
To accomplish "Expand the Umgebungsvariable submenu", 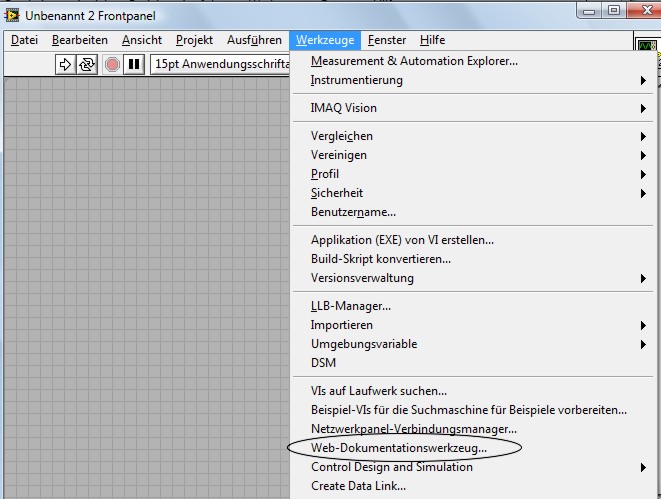I will coord(473,344).
